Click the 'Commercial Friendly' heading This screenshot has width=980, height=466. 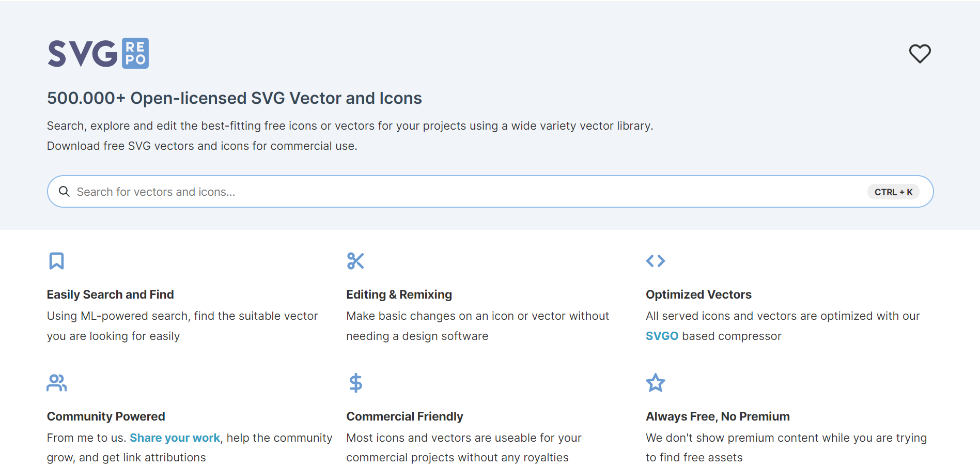click(x=405, y=416)
